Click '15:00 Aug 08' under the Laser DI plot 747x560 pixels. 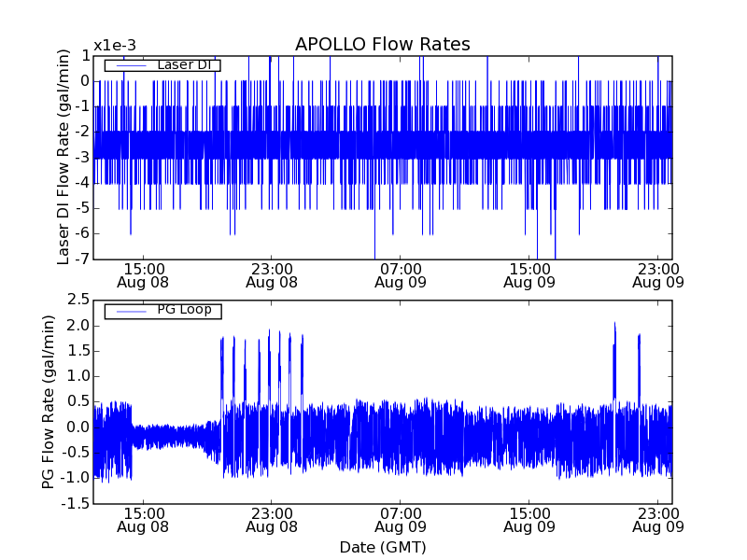coord(143,275)
